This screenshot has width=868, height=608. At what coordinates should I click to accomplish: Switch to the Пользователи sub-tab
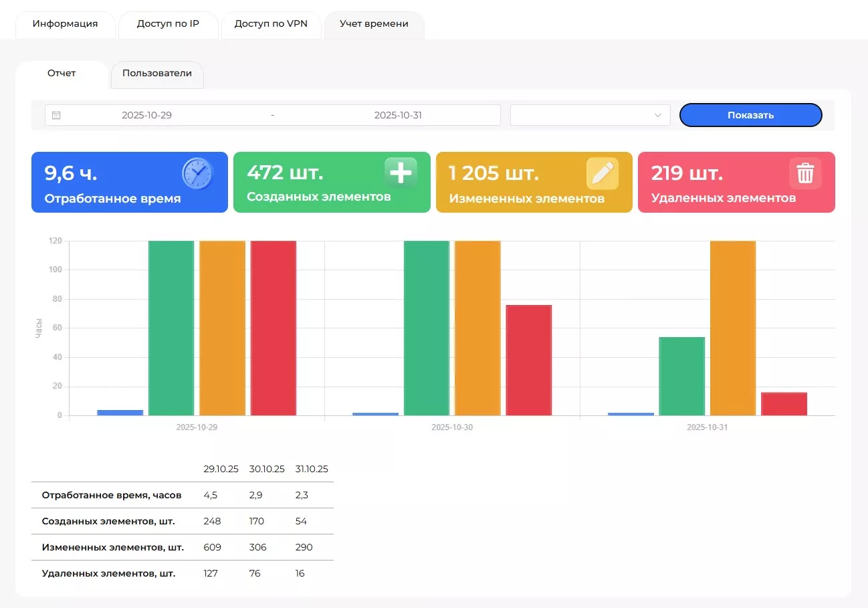point(157,74)
